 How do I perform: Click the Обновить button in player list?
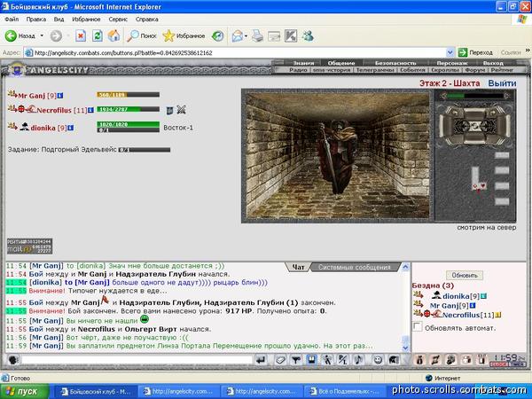[465, 275]
